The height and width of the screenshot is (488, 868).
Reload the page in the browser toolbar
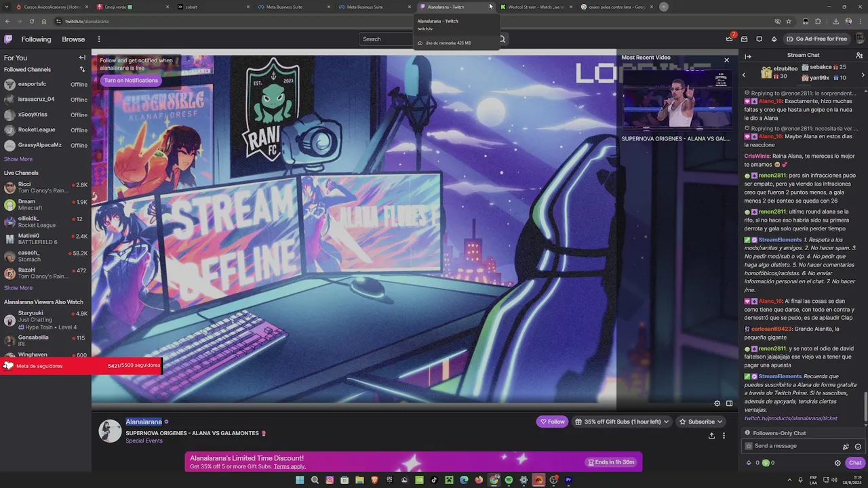(31, 21)
